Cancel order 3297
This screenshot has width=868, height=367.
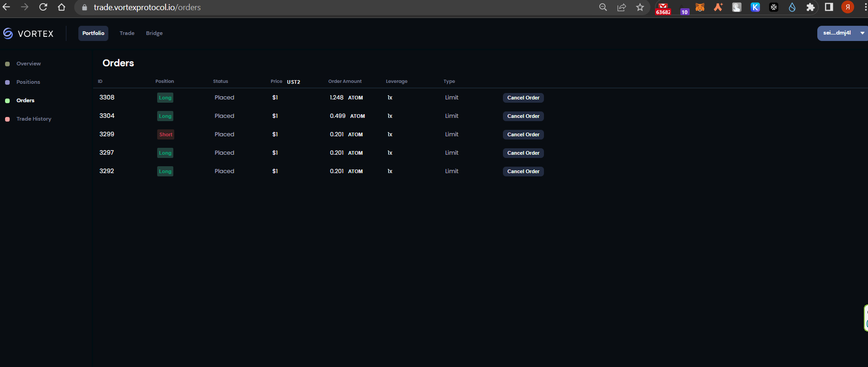point(523,153)
